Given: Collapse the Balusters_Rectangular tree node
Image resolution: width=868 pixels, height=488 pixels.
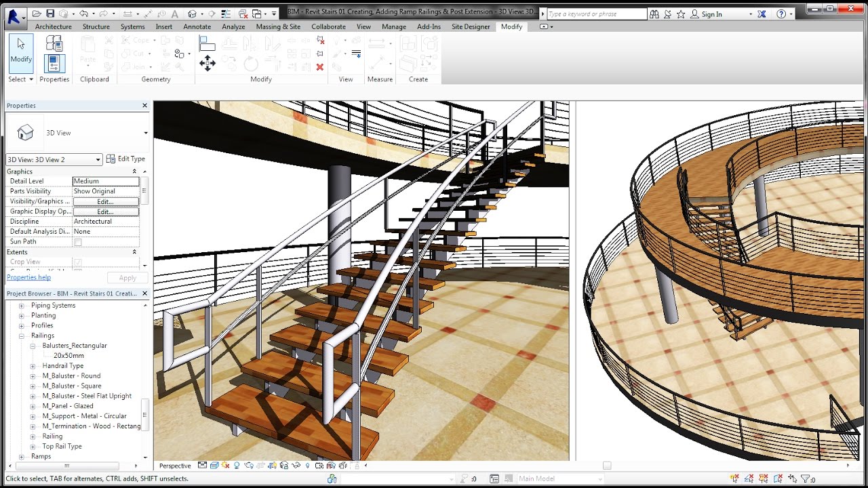Looking at the screenshot, I should coord(33,346).
